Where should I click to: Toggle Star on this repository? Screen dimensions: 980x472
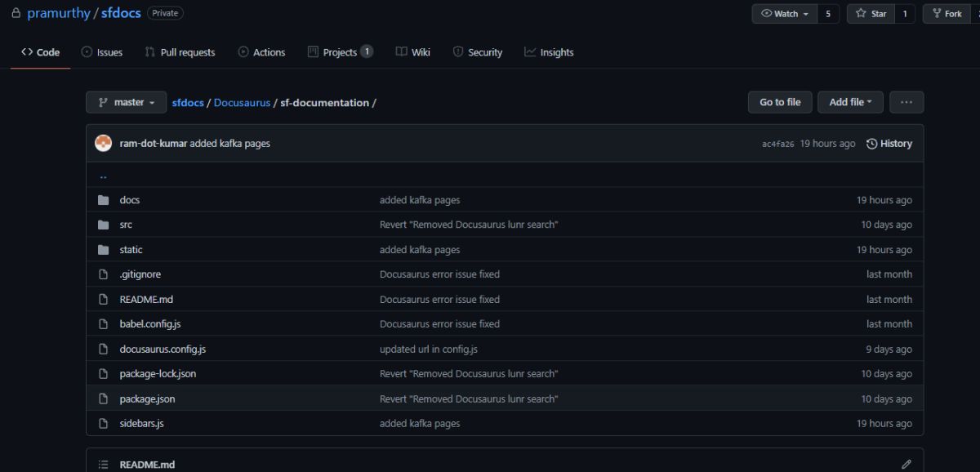tap(871, 14)
